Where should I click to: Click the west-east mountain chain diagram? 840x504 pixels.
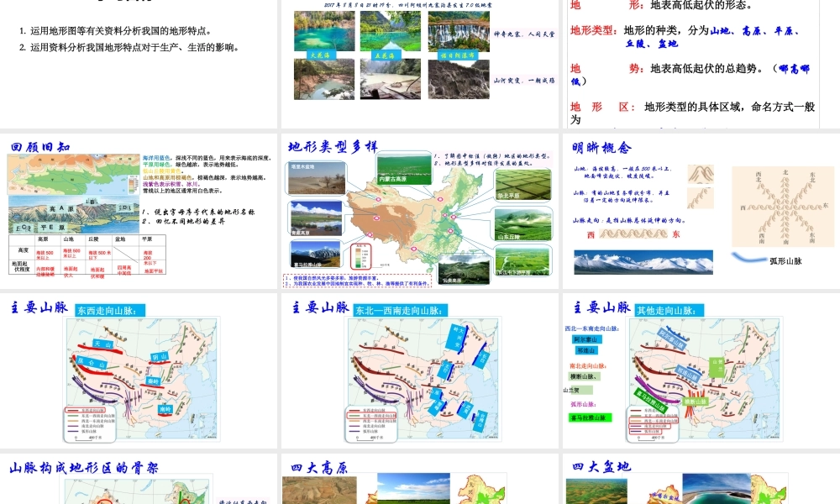click(633, 234)
